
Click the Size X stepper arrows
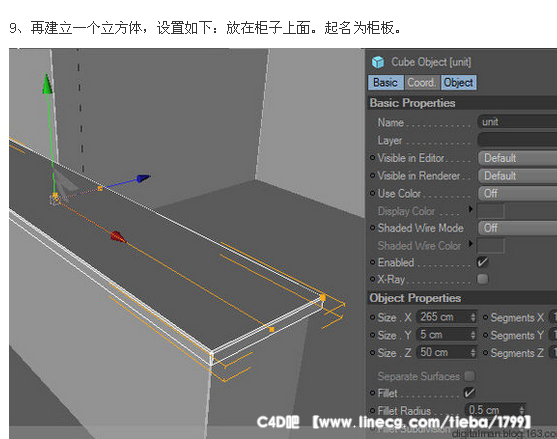click(473, 317)
